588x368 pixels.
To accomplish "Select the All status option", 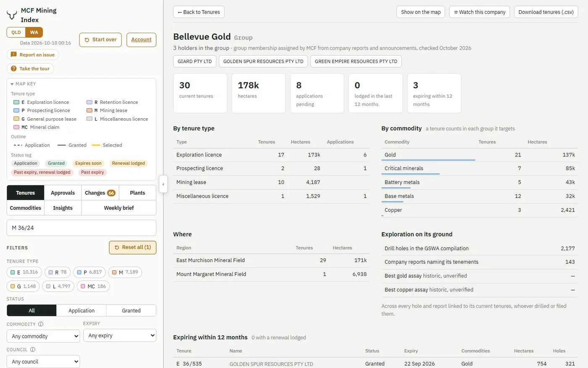I will pyautogui.click(x=31, y=310).
